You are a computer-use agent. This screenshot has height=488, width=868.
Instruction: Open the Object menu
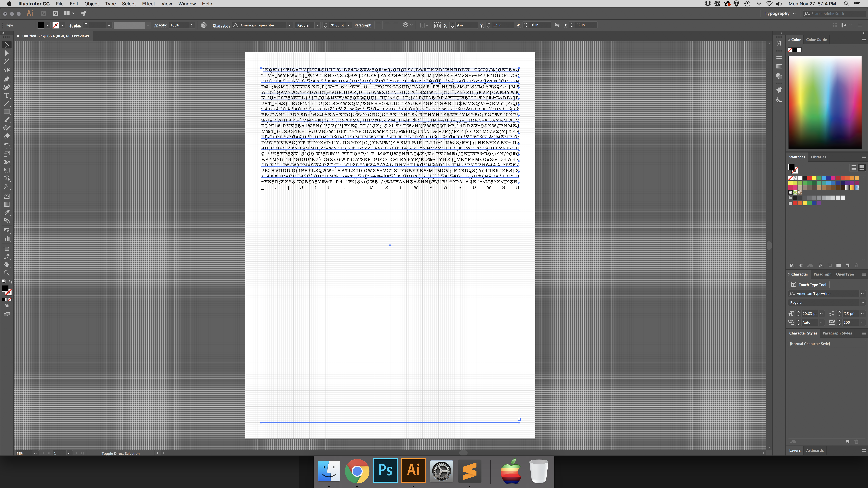[x=91, y=4]
